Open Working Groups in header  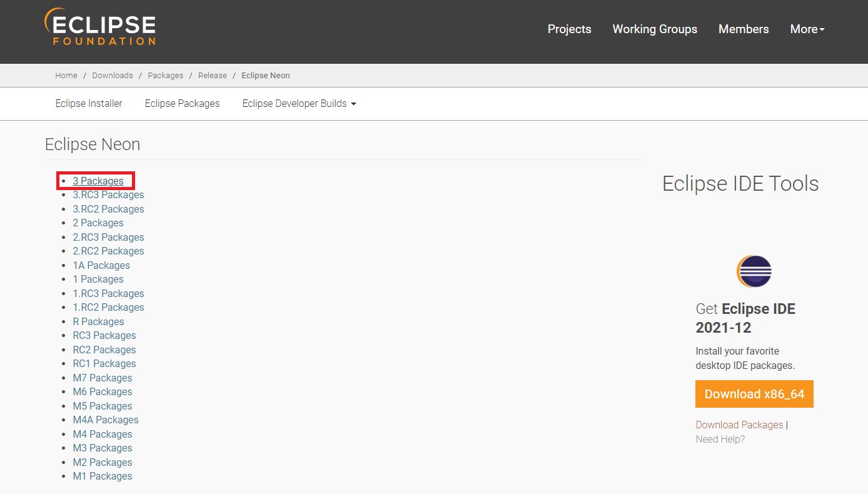click(x=655, y=29)
